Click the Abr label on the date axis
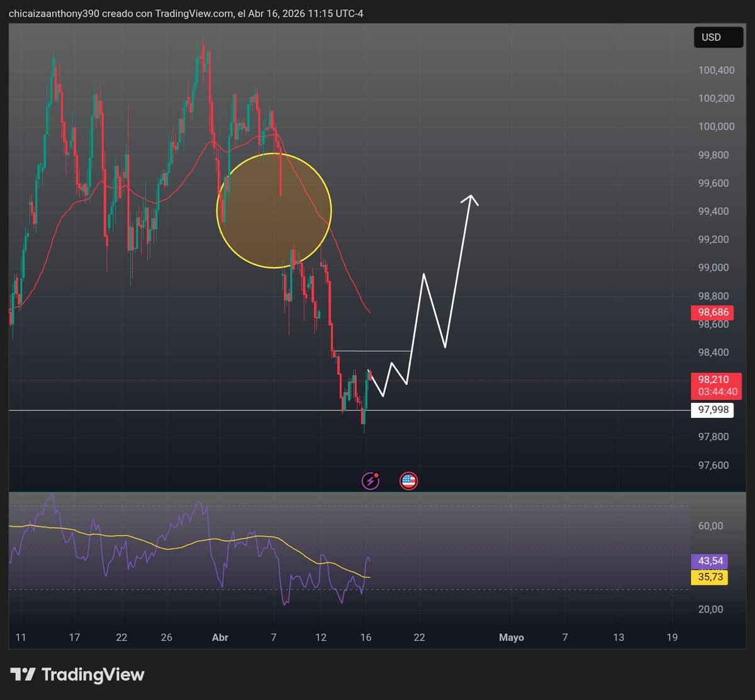755x700 pixels. (220, 637)
